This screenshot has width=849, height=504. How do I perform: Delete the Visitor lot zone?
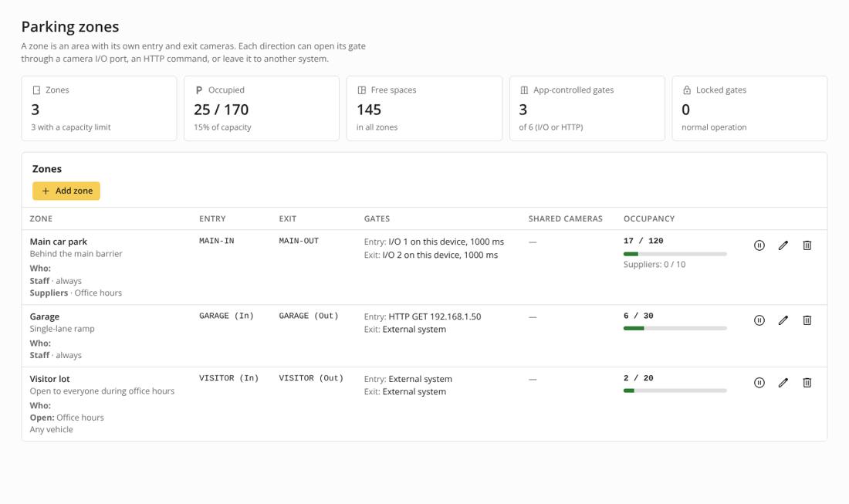point(807,383)
